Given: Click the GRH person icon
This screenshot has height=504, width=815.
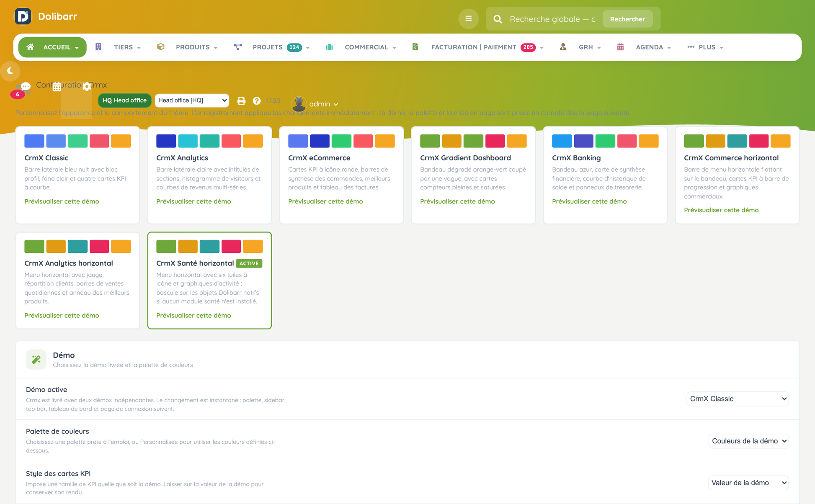Looking at the screenshot, I should click(x=563, y=47).
